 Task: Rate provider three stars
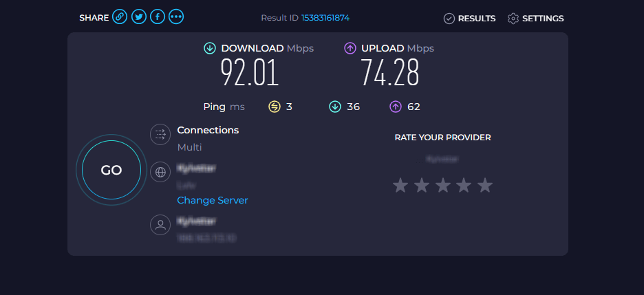443,185
